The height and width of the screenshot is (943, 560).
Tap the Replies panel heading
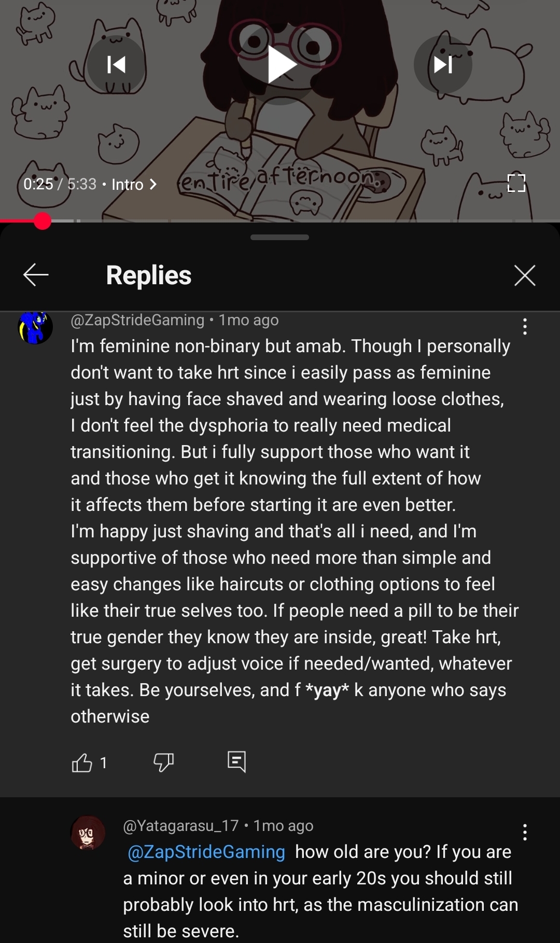tap(149, 275)
